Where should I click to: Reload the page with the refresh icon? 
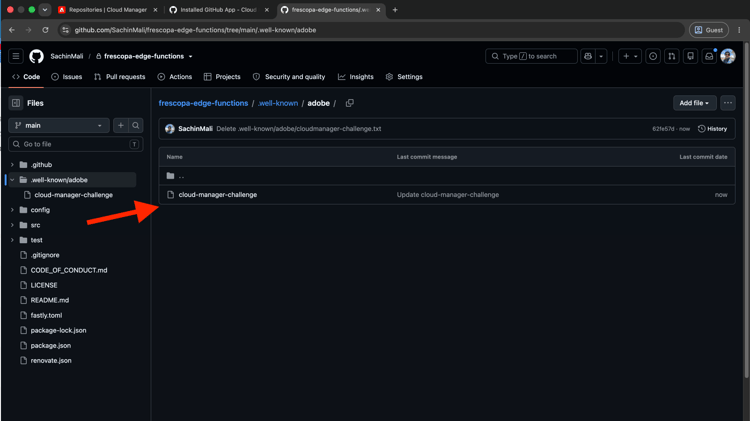click(45, 30)
